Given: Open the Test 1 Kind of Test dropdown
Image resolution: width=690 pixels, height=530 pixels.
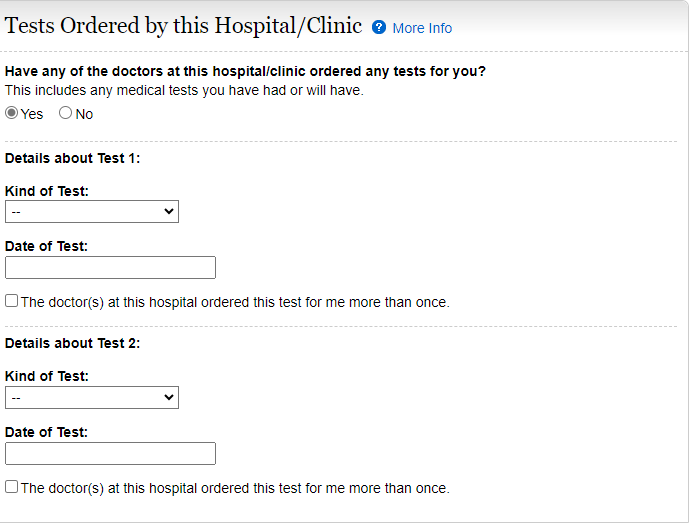Looking at the screenshot, I should 92,212.
